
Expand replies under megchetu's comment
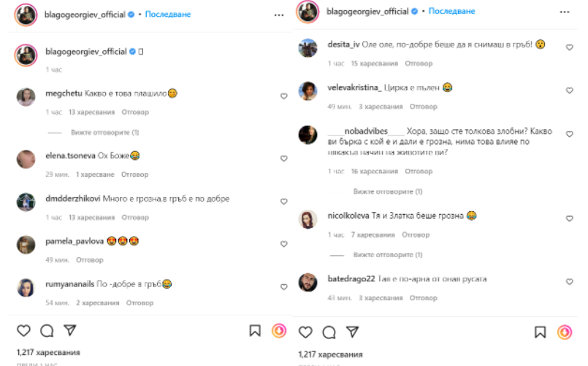[x=104, y=133]
